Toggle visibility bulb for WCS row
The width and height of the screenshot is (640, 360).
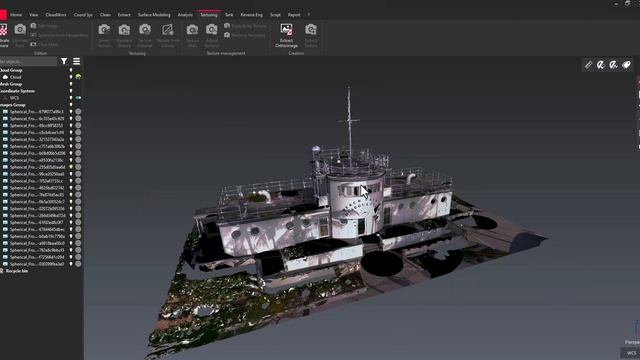(71, 98)
